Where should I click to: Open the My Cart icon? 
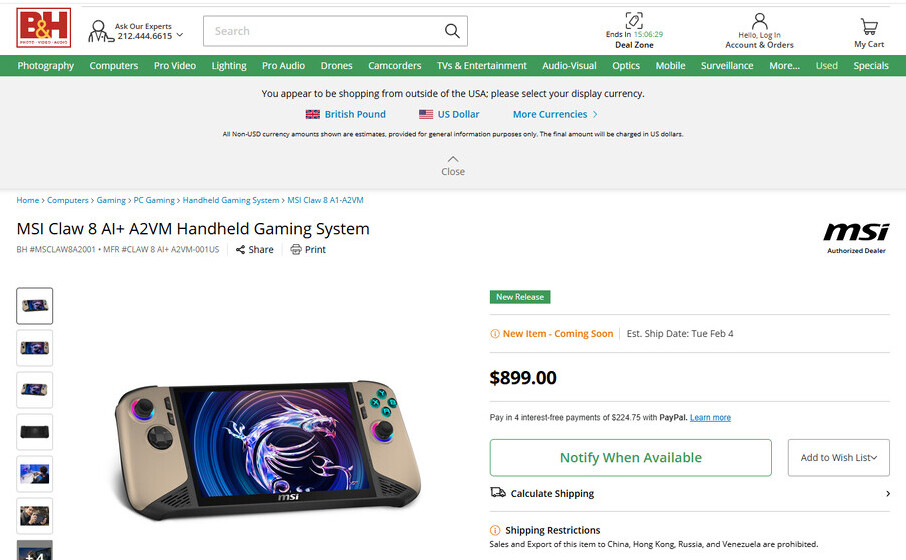coord(869,27)
